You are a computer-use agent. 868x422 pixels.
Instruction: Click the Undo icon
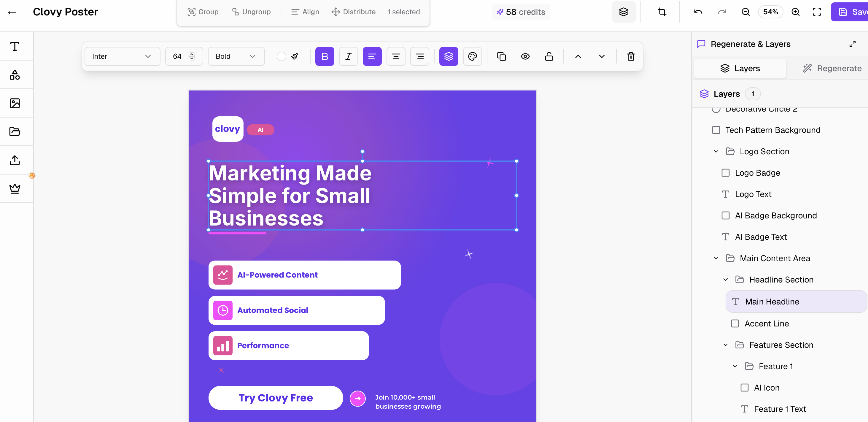(697, 12)
